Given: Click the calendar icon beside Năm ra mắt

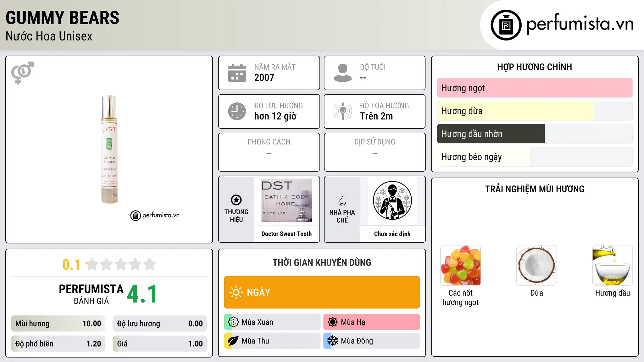Looking at the screenshot, I should 237,73.
